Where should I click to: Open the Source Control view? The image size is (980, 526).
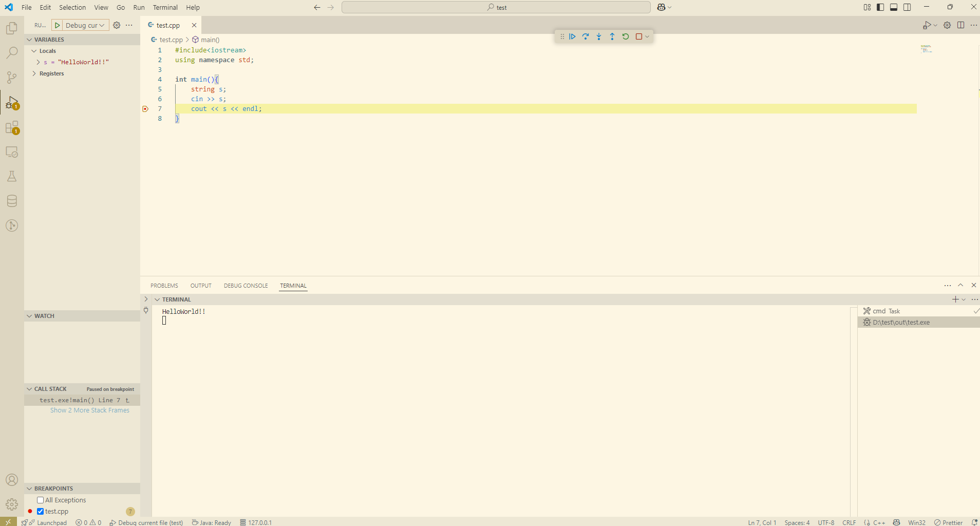[x=11, y=78]
